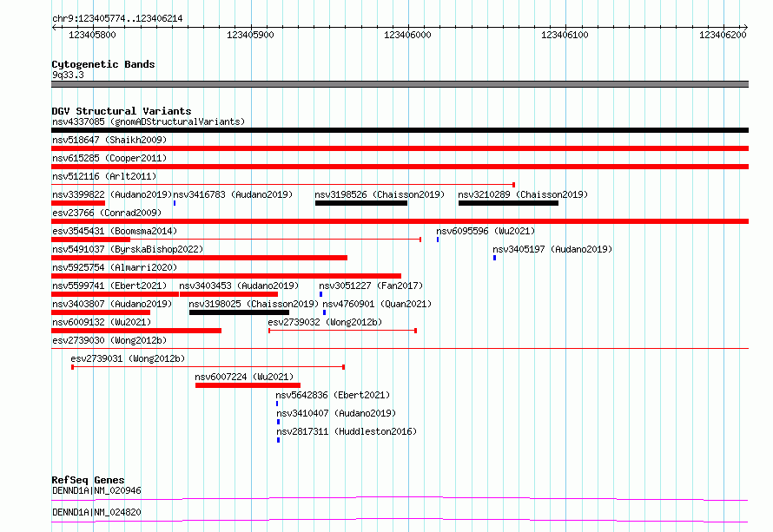Click the DENND1A|NM_020946 gene label
Image resolution: width=773 pixels, height=532 pixels.
[x=96, y=490]
